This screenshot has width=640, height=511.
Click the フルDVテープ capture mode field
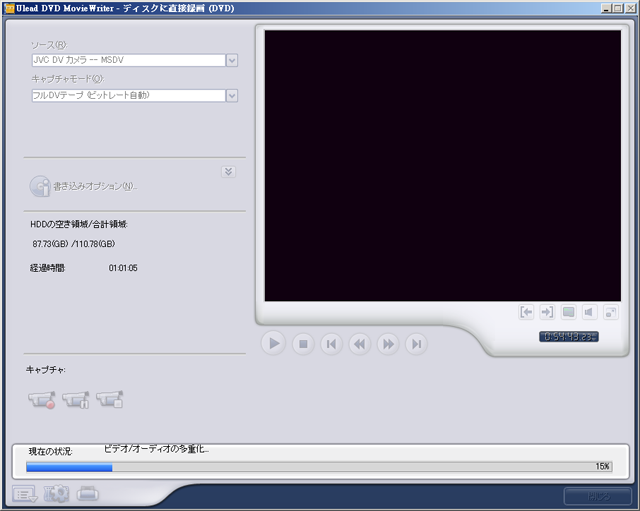pyautogui.click(x=129, y=96)
